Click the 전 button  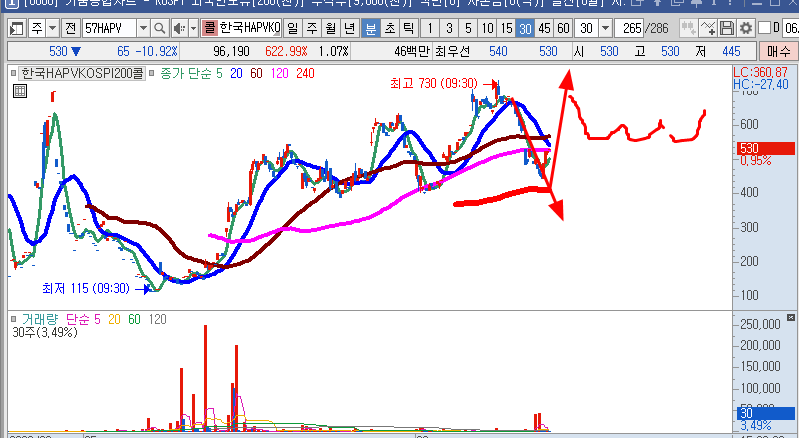click(70, 28)
